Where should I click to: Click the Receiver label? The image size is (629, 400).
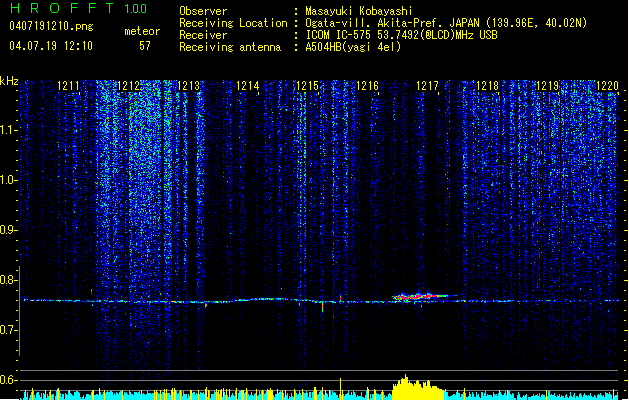tap(203, 35)
